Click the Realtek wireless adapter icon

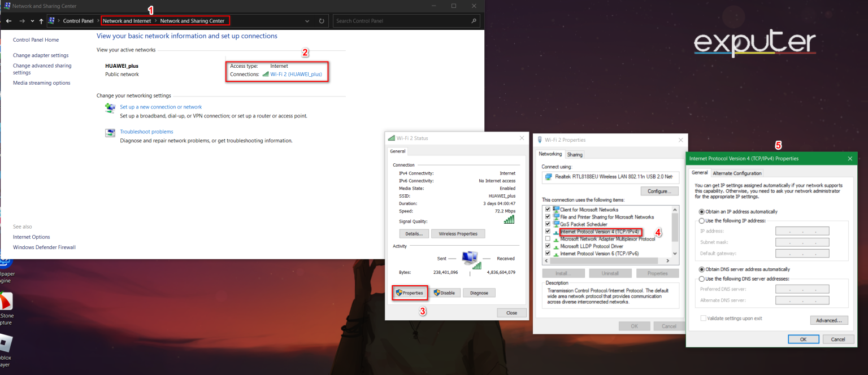(548, 177)
